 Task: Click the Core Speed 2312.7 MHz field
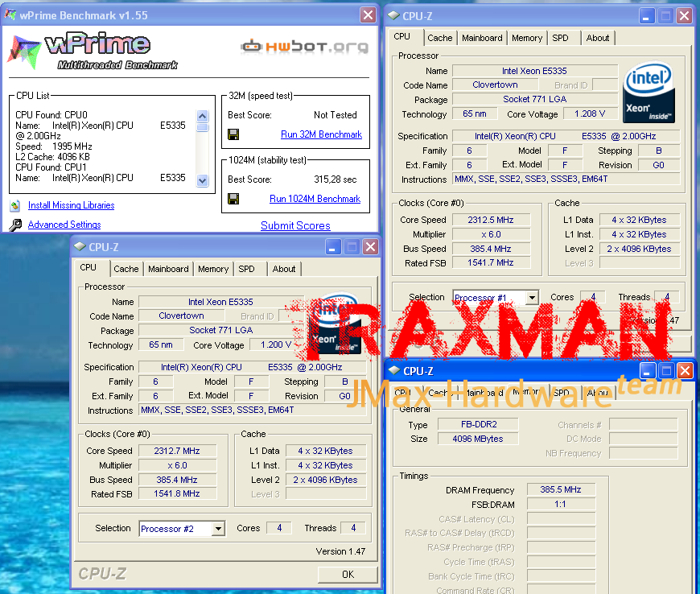177,451
